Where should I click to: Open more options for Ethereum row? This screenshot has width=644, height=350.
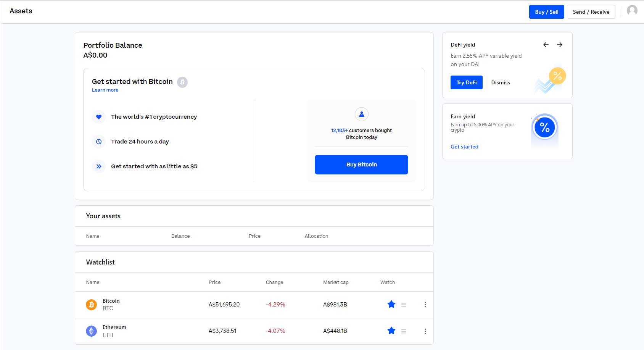[x=425, y=331]
